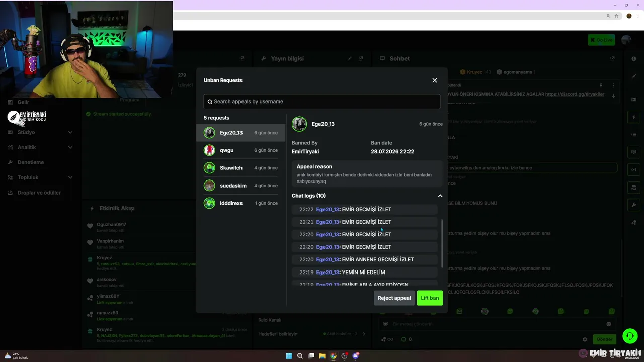Select the suedaskim unban request
644x362 pixels.
coord(240,186)
